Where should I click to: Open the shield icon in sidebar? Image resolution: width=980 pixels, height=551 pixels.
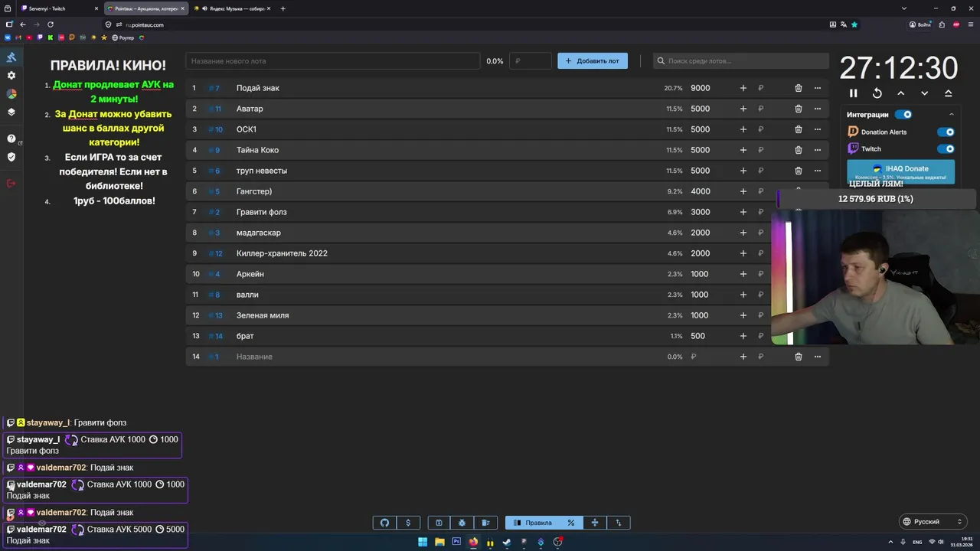click(x=11, y=157)
